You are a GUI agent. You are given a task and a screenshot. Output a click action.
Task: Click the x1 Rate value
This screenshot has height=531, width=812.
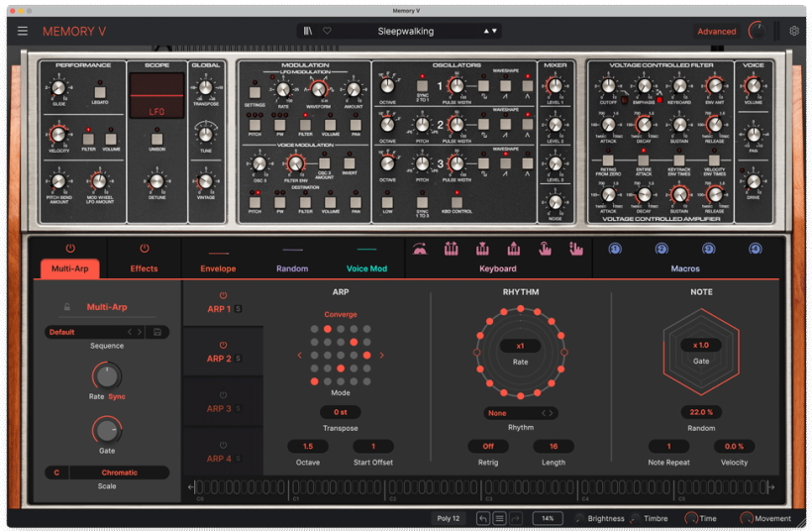521,346
